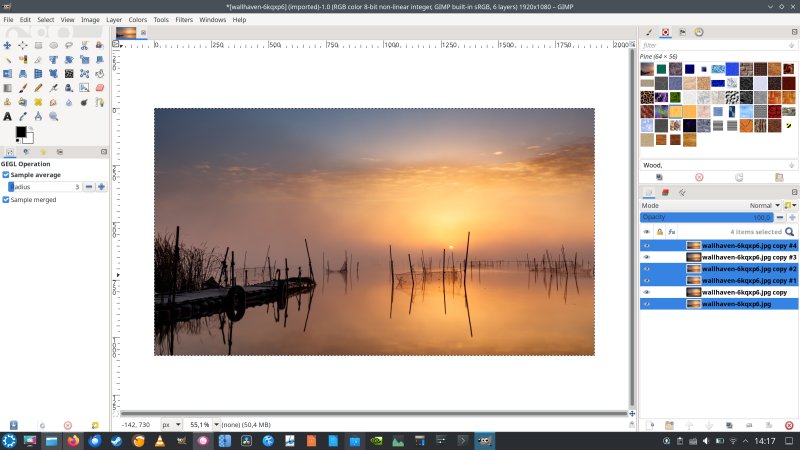Viewport: 800px width, 450px height.
Task: Select the wallhaven-6kqxp6.jpg copy #3 layer
Action: [x=748, y=257]
